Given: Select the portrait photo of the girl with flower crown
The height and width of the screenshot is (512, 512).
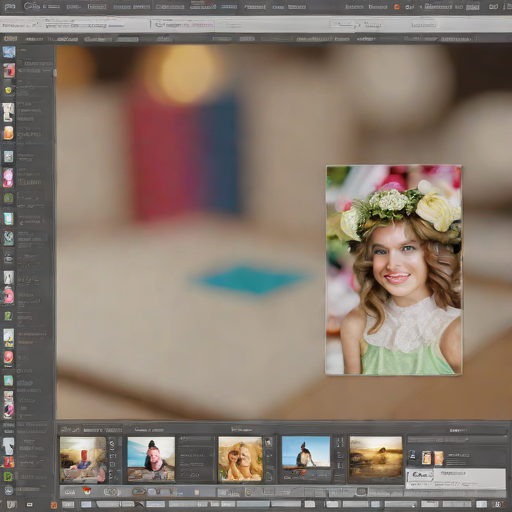Looking at the screenshot, I should click(394, 270).
